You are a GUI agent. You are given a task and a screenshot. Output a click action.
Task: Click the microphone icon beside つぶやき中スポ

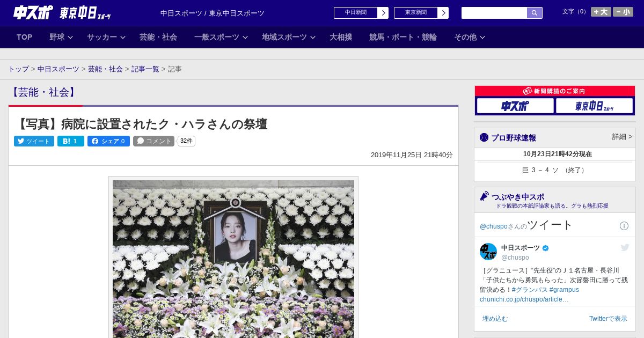(x=485, y=196)
